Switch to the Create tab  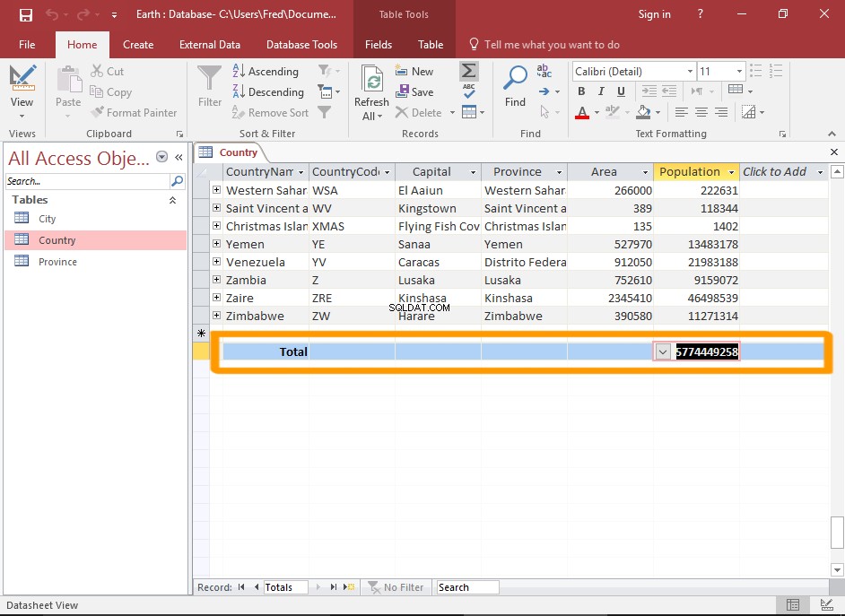[138, 45]
